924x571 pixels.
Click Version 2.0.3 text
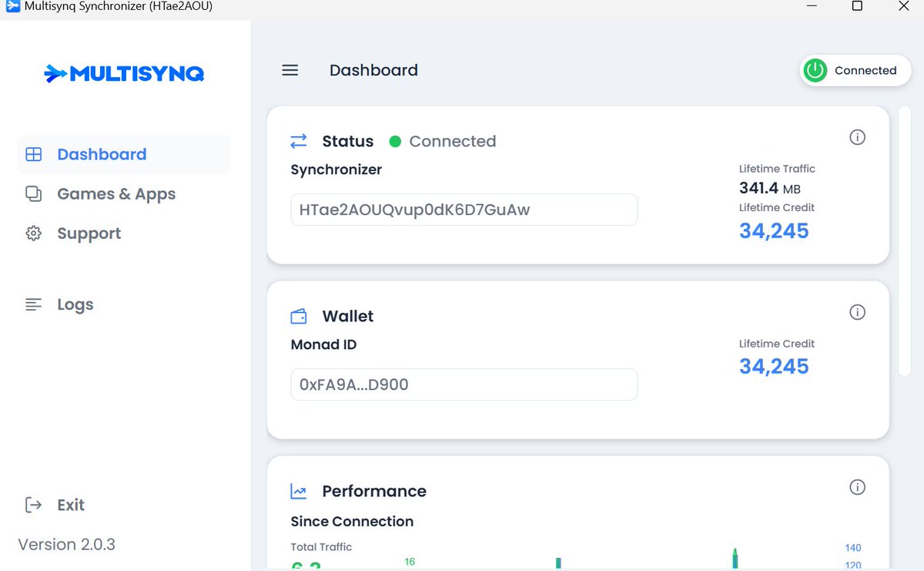tap(66, 544)
